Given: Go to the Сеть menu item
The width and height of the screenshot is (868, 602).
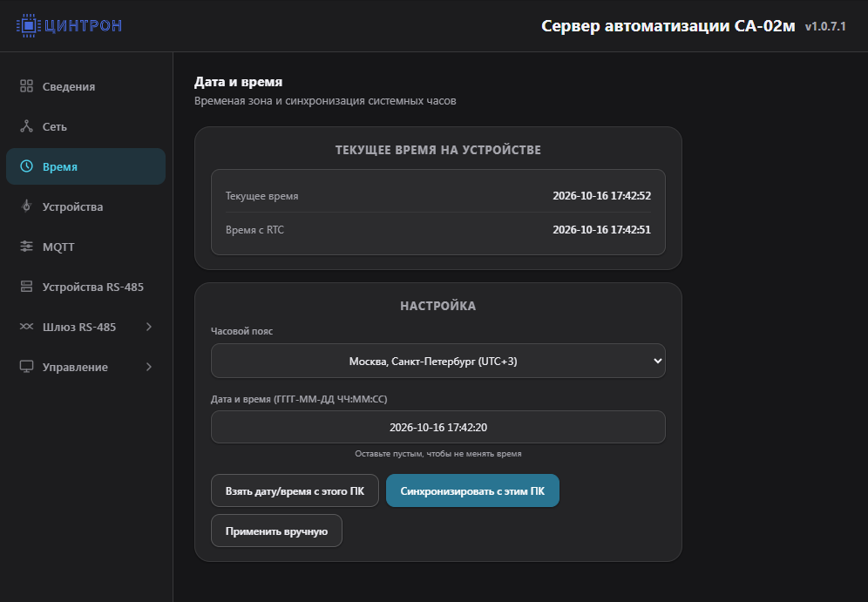Looking at the screenshot, I should click(85, 126).
